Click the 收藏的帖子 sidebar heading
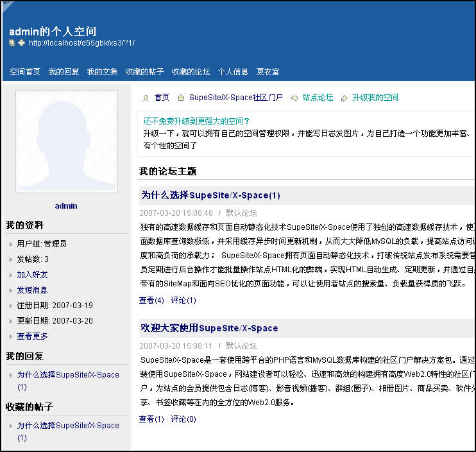This screenshot has width=476, height=452. (x=30, y=407)
